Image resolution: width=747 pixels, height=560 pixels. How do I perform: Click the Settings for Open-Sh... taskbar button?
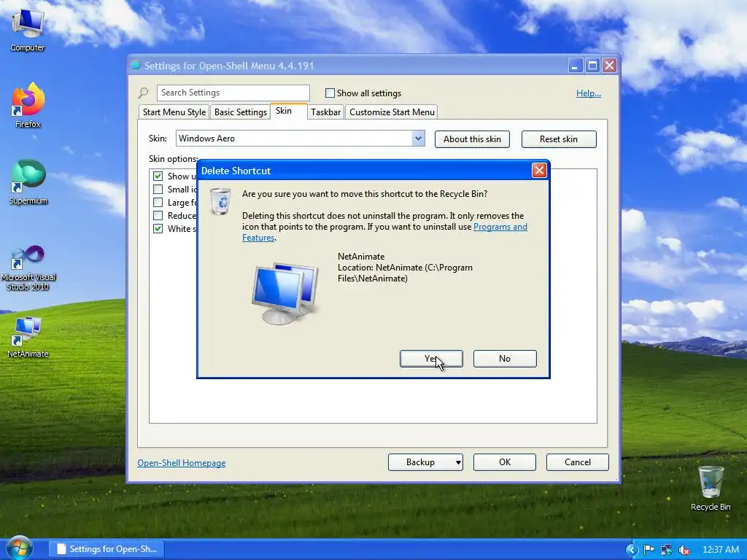click(107, 549)
